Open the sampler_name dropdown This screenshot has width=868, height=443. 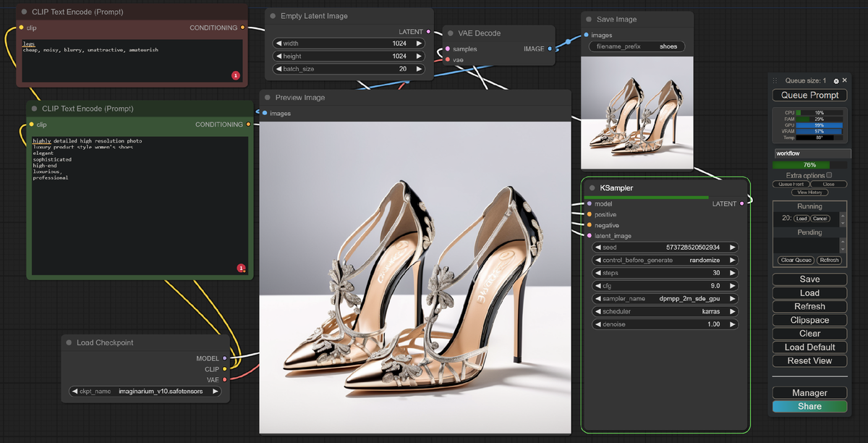[x=665, y=298]
